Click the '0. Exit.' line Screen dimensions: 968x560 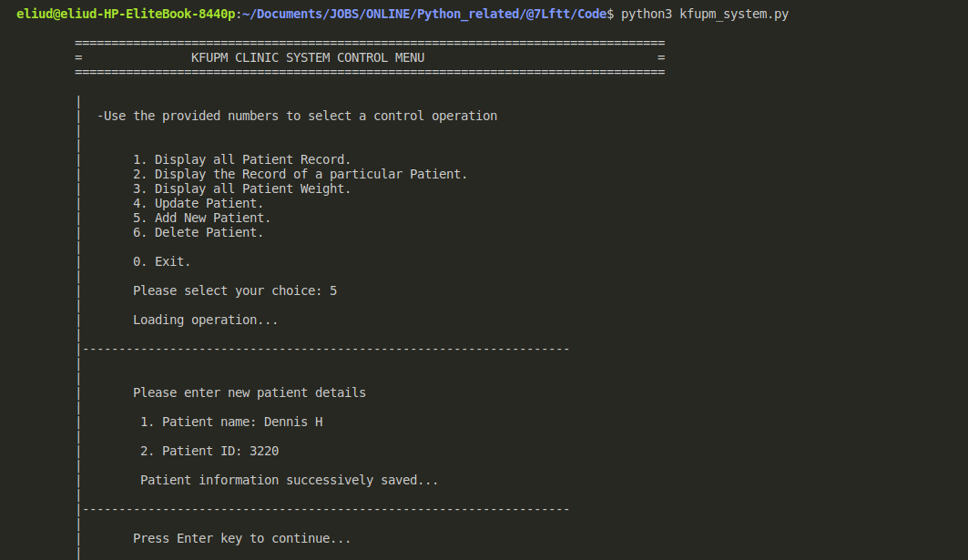(x=162, y=261)
